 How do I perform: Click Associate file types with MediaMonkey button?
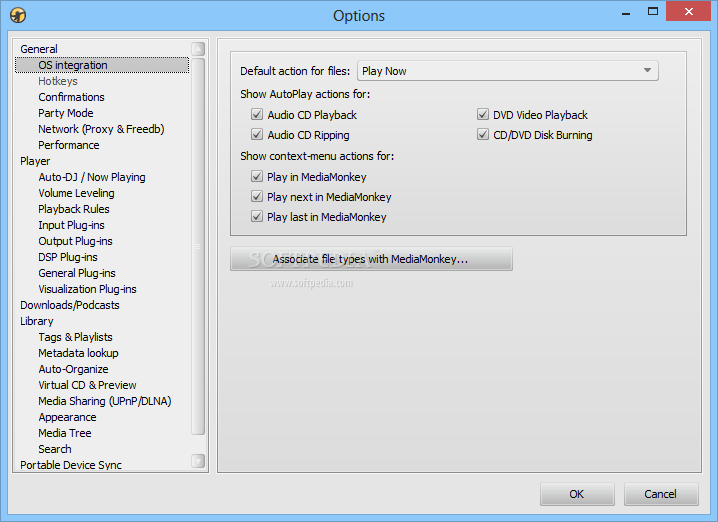click(x=371, y=259)
